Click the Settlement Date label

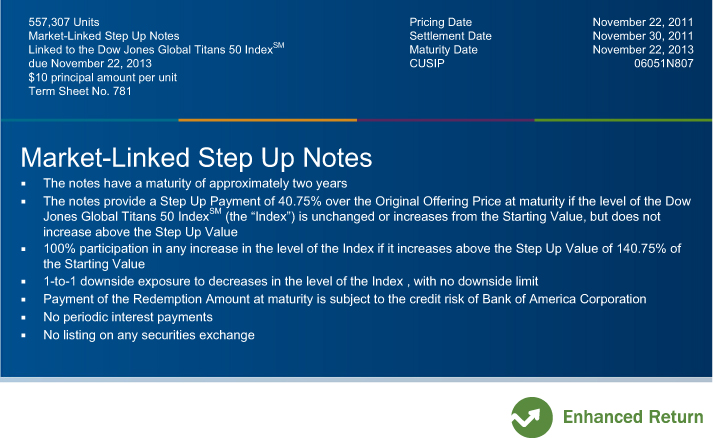(x=450, y=36)
